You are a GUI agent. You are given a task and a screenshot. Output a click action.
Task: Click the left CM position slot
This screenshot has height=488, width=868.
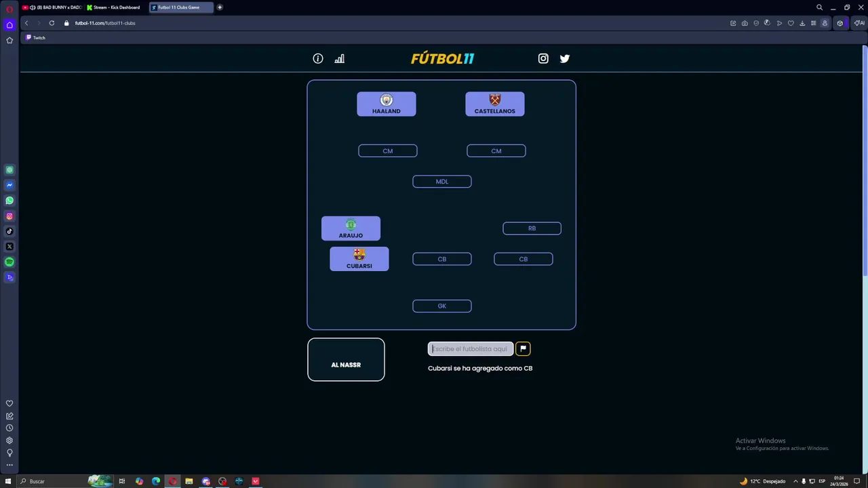pyautogui.click(x=388, y=151)
